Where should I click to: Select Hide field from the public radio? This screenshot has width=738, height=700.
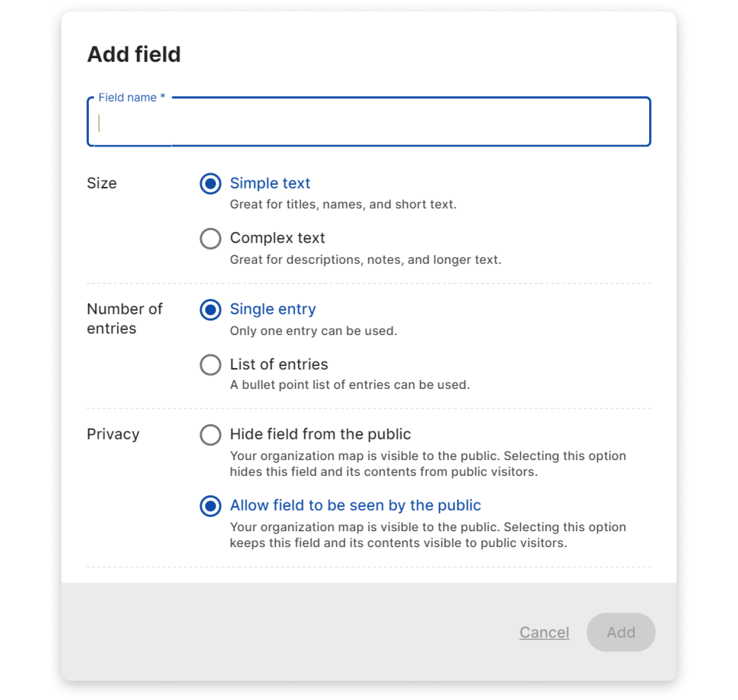tap(210, 435)
